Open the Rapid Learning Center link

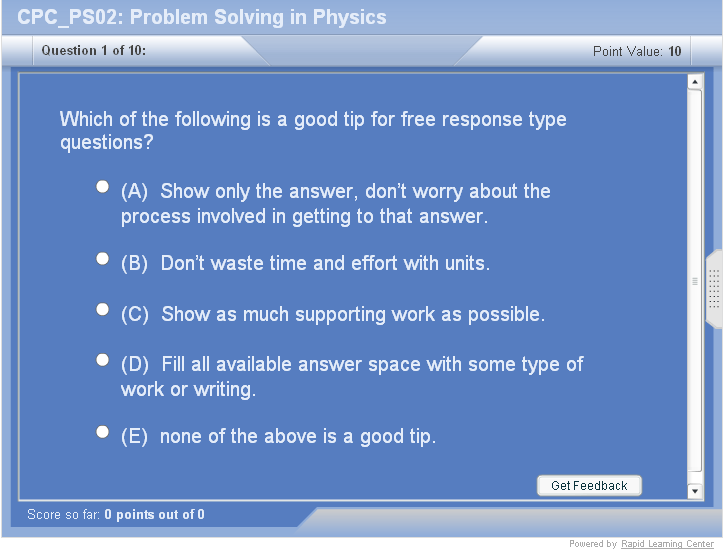[667, 544]
